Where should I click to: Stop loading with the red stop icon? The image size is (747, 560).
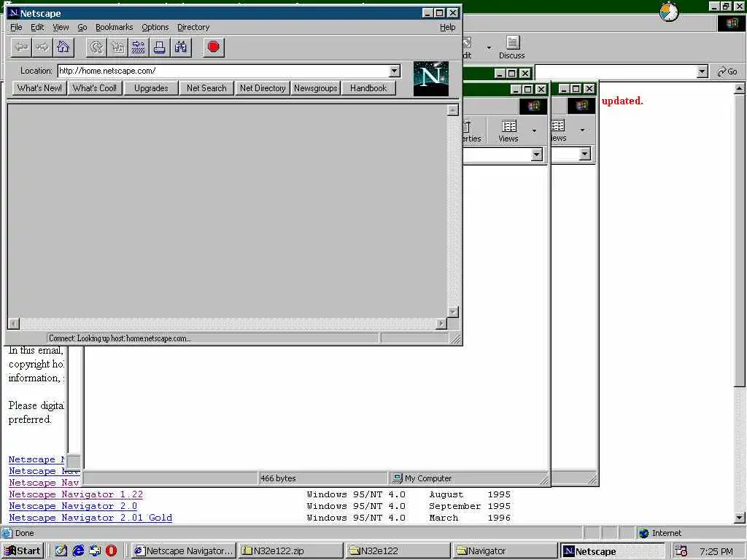coord(214,47)
